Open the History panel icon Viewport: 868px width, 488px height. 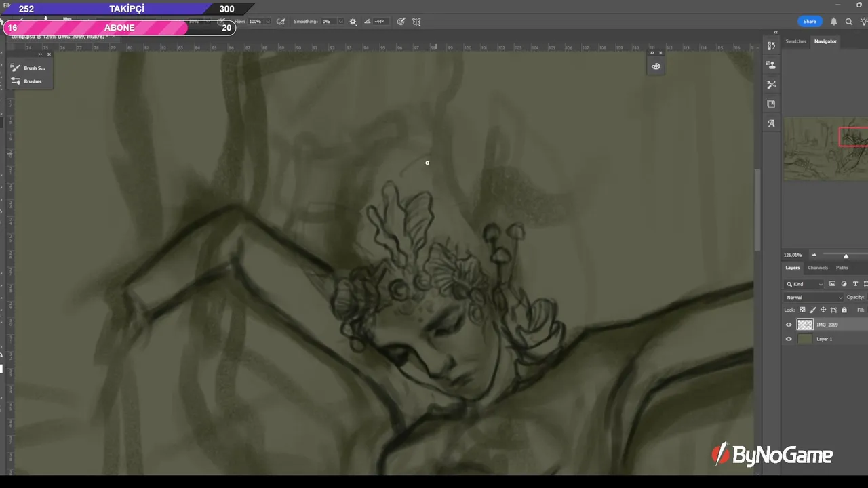[771, 46]
